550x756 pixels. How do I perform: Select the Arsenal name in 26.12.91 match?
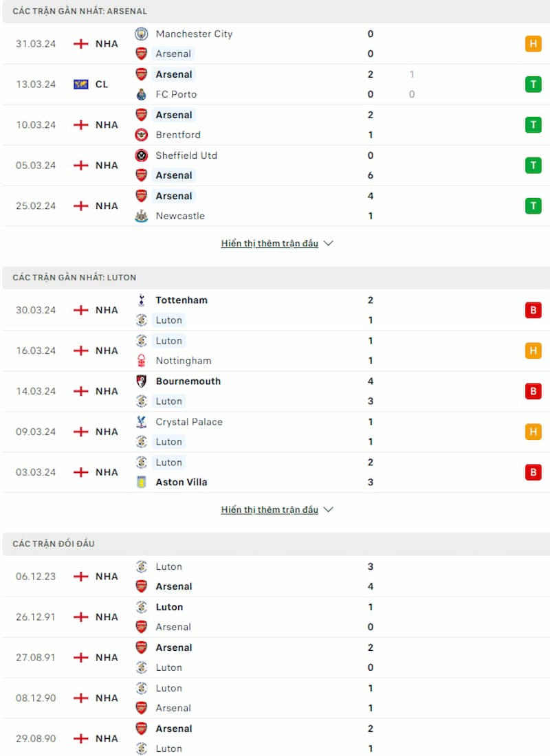pyautogui.click(x=173, y=627)
